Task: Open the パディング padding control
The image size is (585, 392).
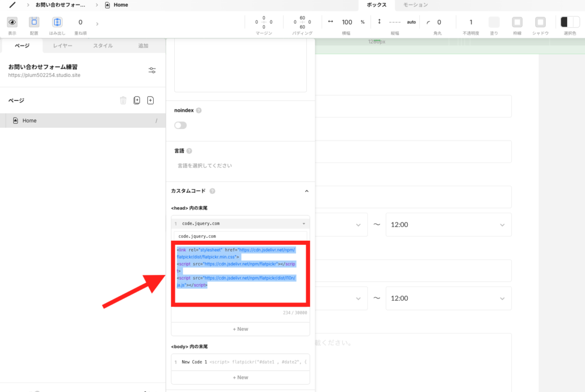Action: [x=302, y=22]
